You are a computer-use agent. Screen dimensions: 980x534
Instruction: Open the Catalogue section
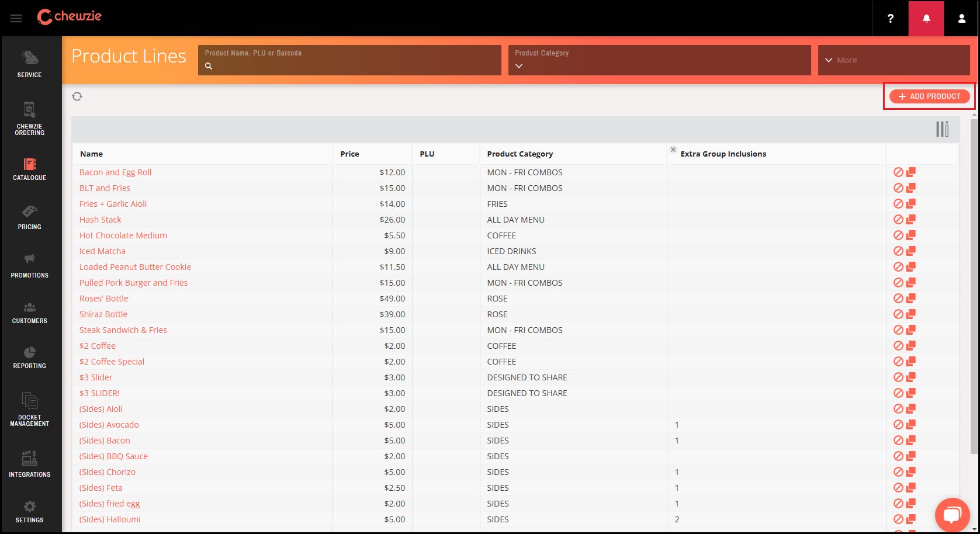tap(30, 169)
